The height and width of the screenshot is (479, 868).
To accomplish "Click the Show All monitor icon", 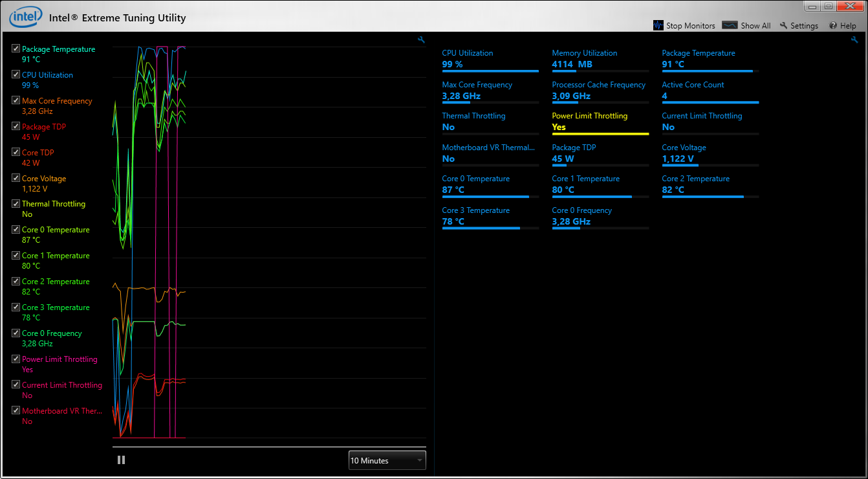I will pos(730,26).
